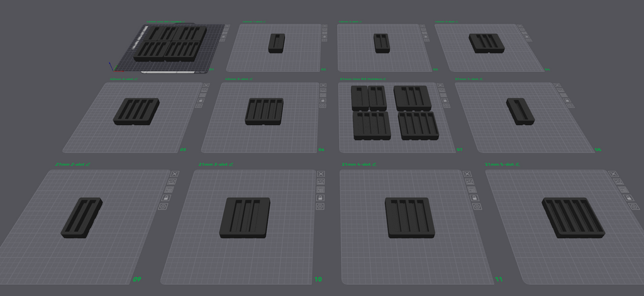
Task: Remove all objects from the 21mm 3-slot plate
Action: point(321,174)
